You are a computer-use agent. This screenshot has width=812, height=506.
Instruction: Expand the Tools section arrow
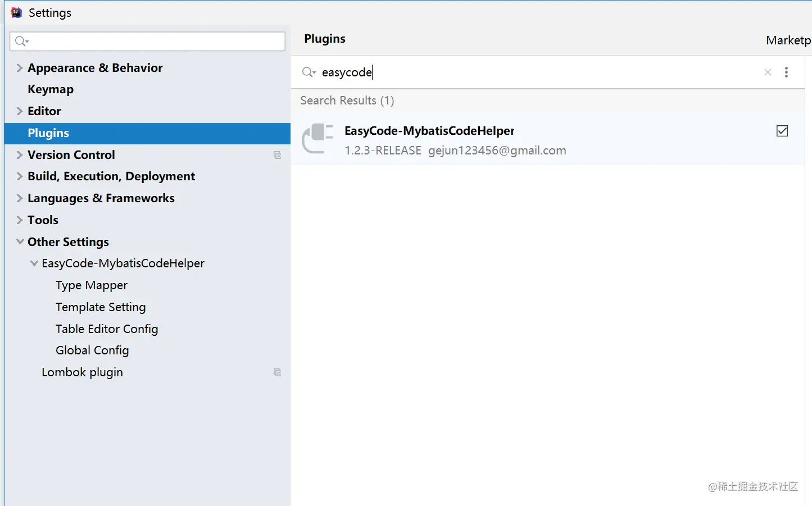click(20, 220)
